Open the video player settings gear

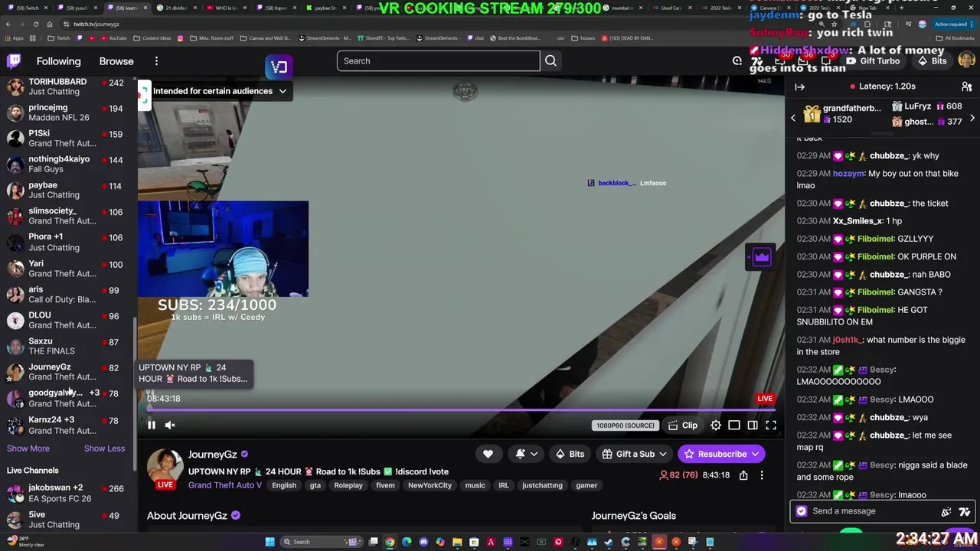[x=715, y=425]
